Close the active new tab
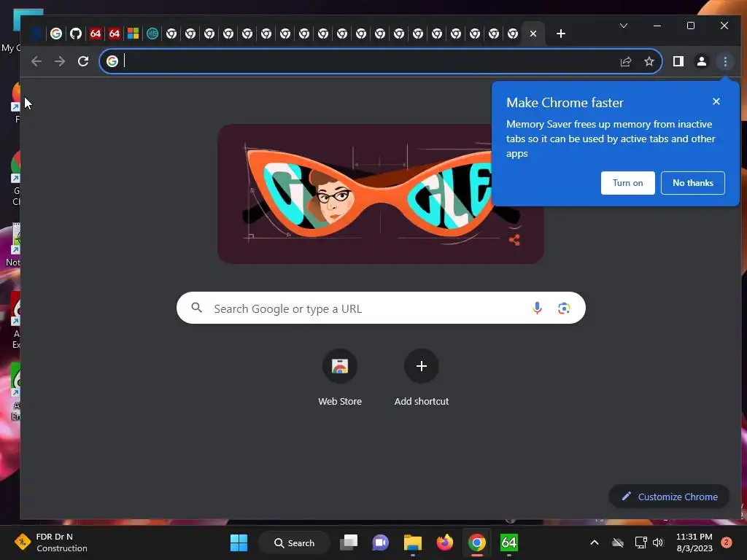This screenshot has height=560, width=747. tap(533, 34)
